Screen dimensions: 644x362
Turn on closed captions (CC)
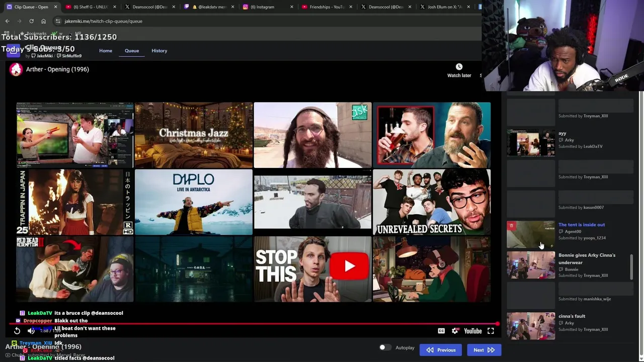[441, 331]
